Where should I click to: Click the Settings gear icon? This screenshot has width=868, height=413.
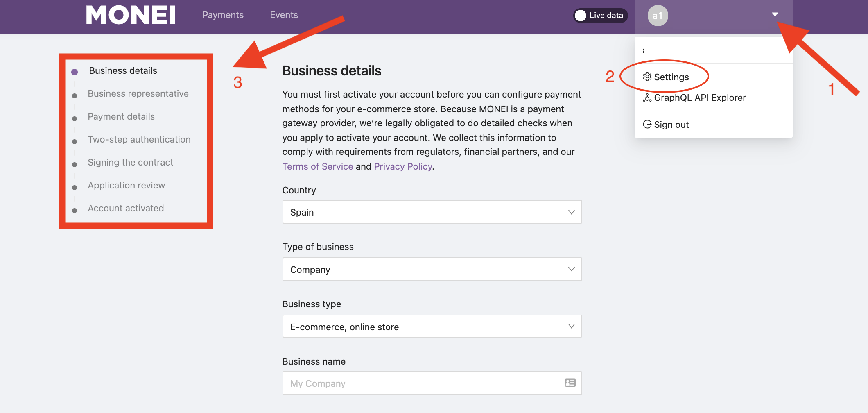647,77
